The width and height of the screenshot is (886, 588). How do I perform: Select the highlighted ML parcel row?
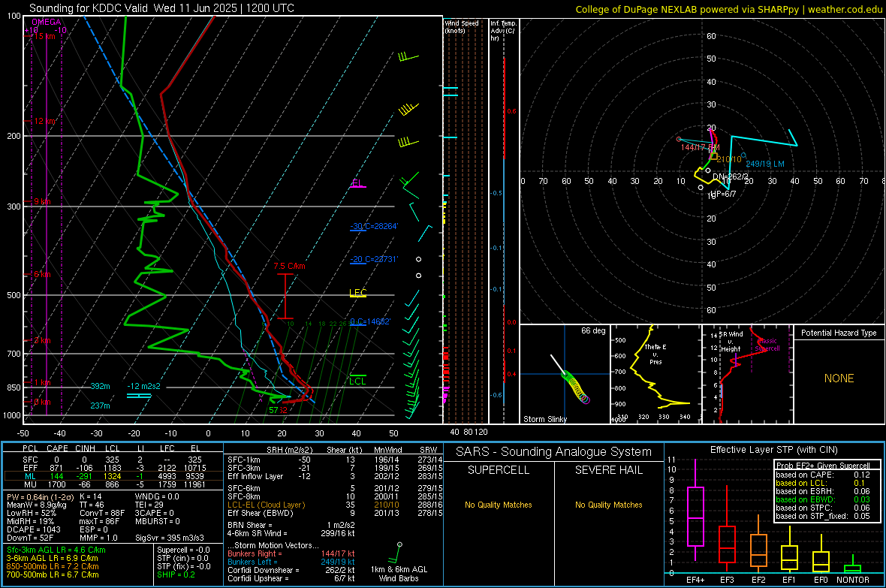(113, 476)
